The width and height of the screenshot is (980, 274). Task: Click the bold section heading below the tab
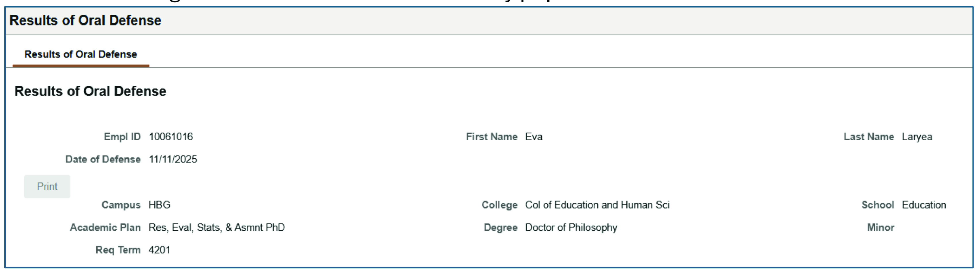[90, 91]
